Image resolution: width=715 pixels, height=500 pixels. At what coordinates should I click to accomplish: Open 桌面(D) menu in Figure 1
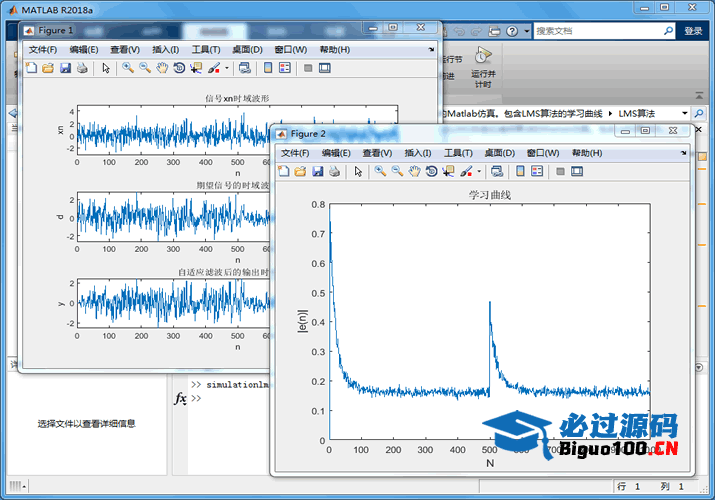pyautogui.click(x=247, y=50)
